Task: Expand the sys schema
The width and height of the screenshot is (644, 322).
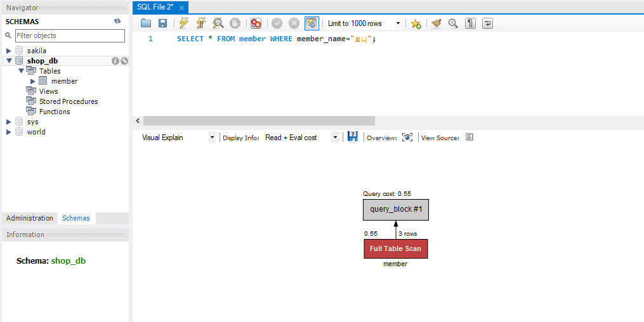Action: tap(9, 122)
